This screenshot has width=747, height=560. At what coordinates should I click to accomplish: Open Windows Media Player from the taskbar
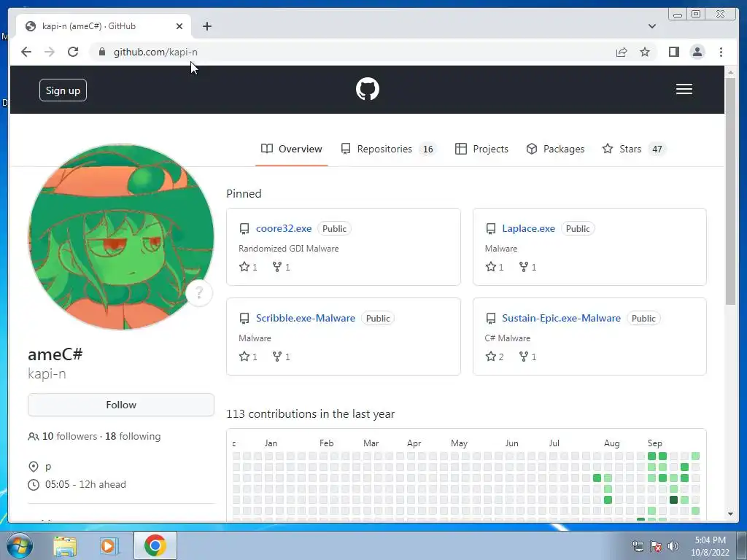109,545
